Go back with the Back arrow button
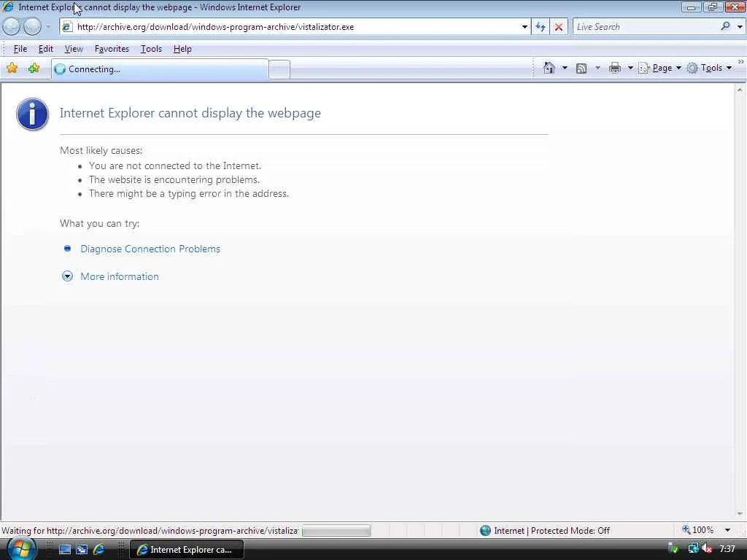This screenshot has width=747, height=560. click(x=11, y=27)
